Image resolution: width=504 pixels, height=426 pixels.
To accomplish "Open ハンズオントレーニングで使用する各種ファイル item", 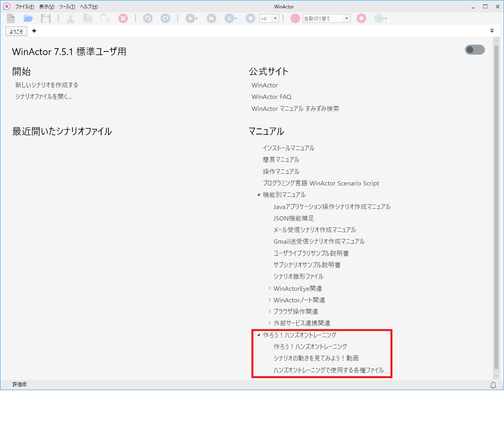I will point(329,370).
